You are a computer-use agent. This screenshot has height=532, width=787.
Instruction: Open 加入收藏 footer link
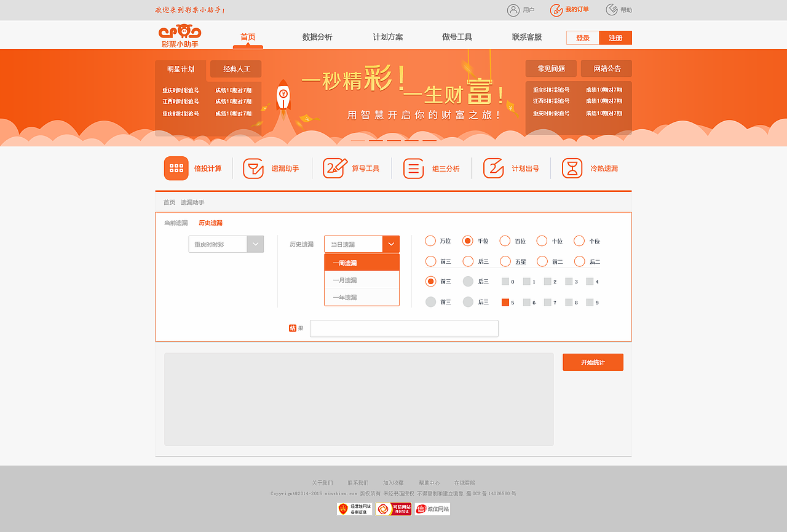393,483
